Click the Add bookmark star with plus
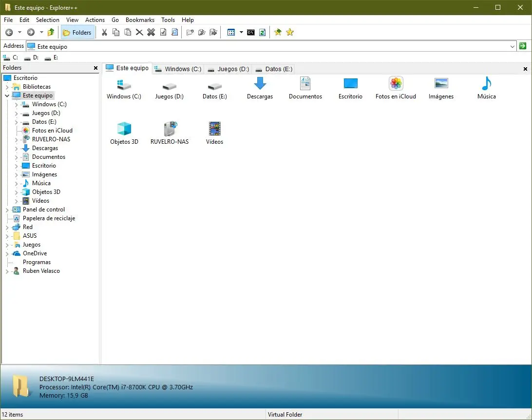Viewport: 532px width, 420px height. click(x=278, y=32)
